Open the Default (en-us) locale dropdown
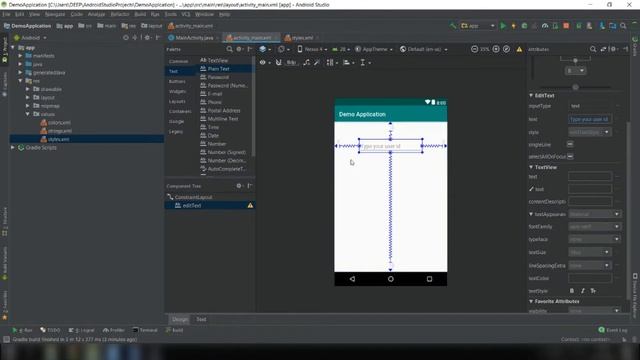This screenshot has height=360, width=640. 423,49
